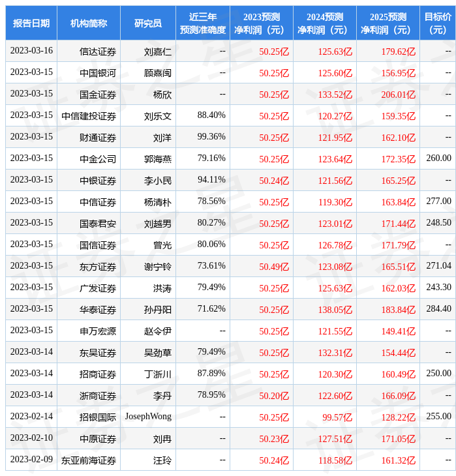Click the 260.00 target price
Viewport: 456px width, 476px height.
[438, 158]
